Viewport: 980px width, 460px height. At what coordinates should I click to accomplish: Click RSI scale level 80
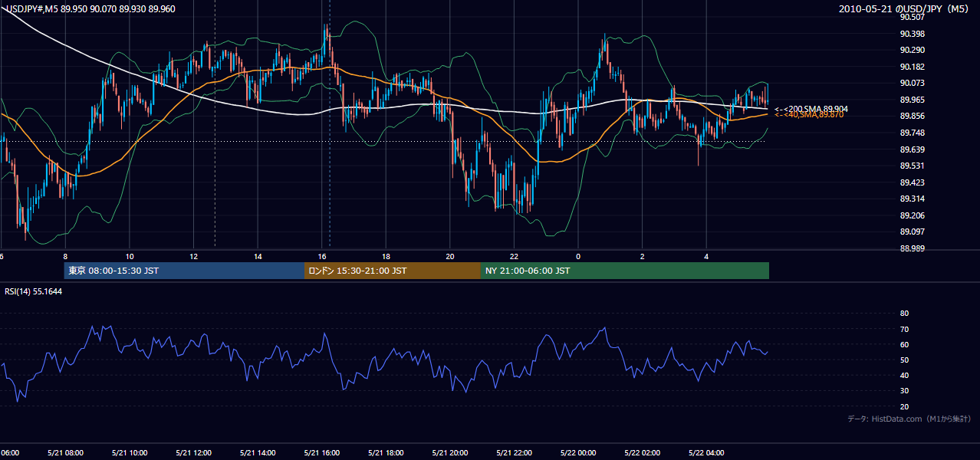click(x=904, y=314)
